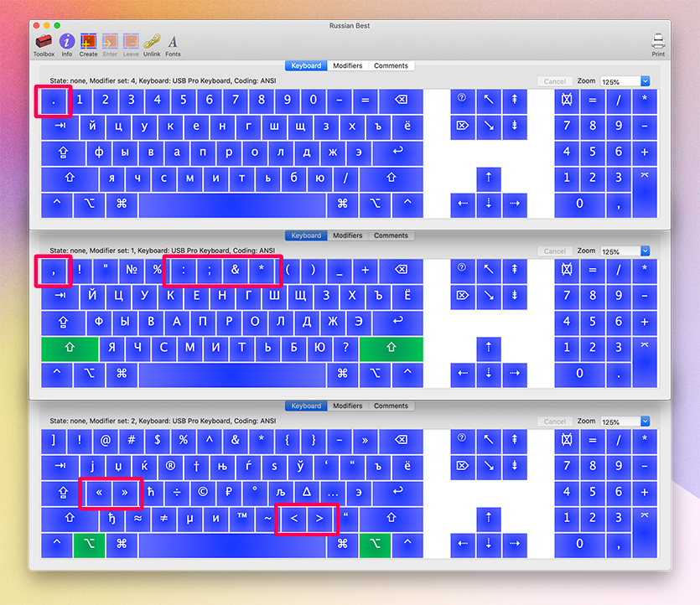
Task: Toggle right Option key in modifier set 1 pane
Action: click(375, 375)
